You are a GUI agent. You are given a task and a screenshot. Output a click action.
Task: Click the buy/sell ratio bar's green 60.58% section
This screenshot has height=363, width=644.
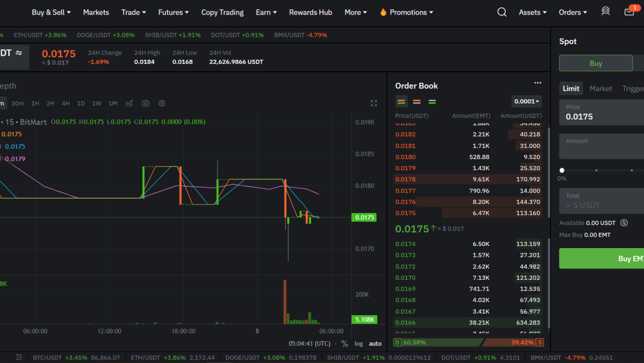(x=437, y=342)
